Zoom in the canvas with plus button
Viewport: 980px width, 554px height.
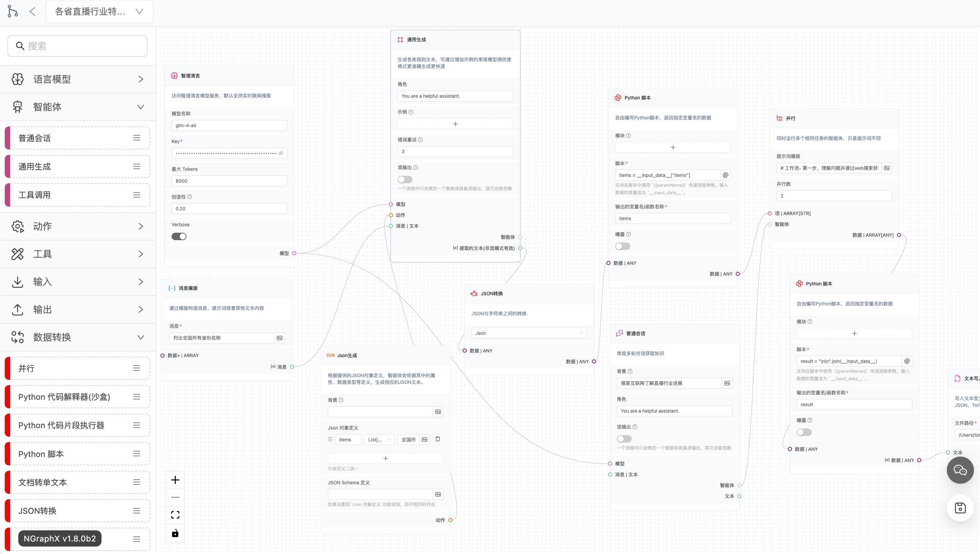175,480
